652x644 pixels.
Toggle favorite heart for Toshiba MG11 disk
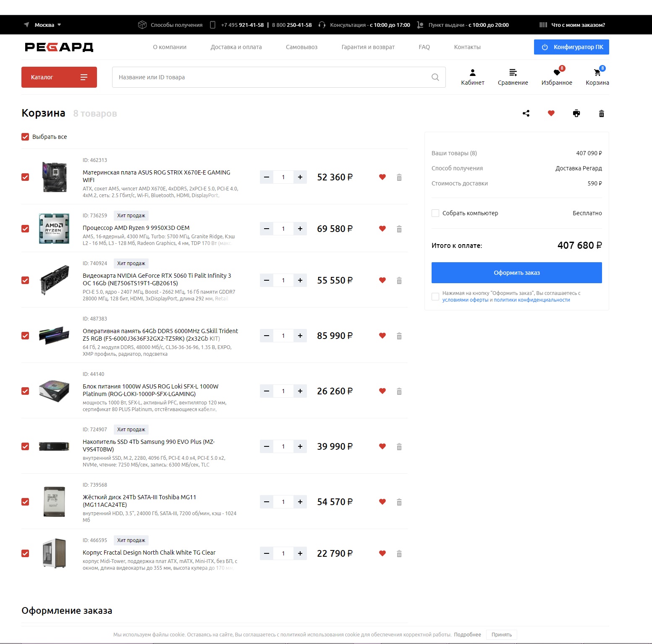[x=382, y=502]
